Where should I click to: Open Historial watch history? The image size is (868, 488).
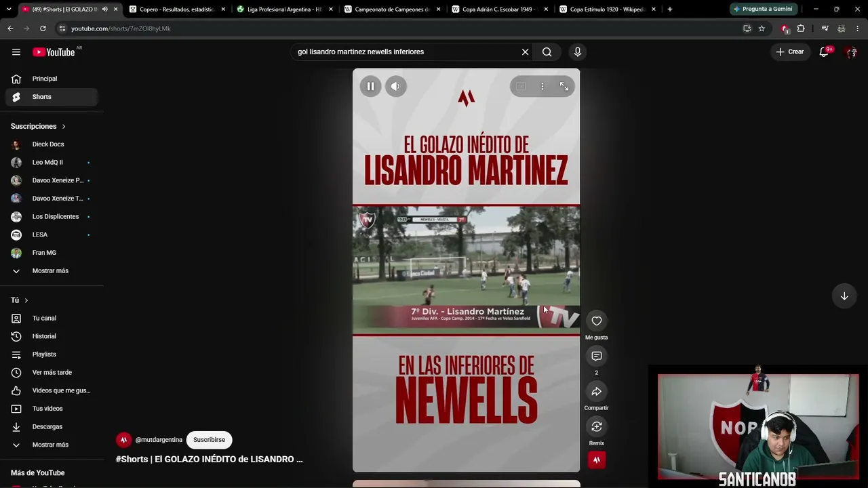(x=52, y=336)
